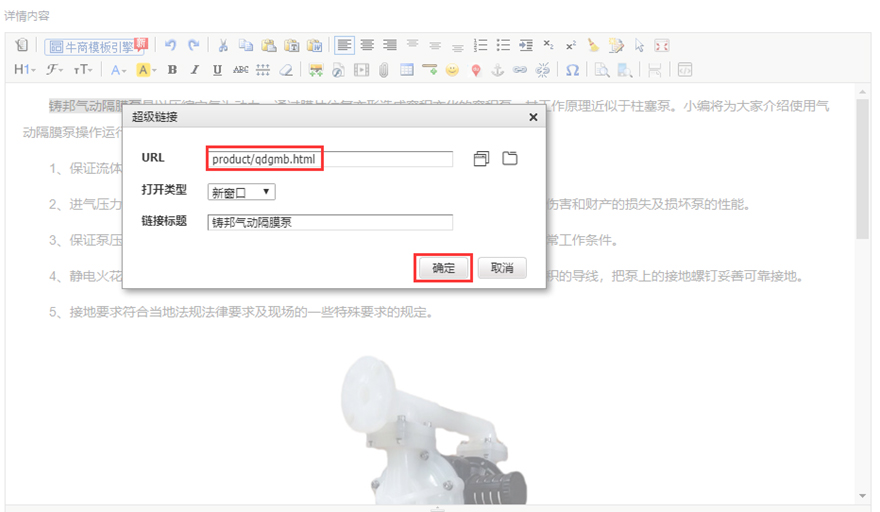Click the chain hyperlink icon

tap(520, 70)
